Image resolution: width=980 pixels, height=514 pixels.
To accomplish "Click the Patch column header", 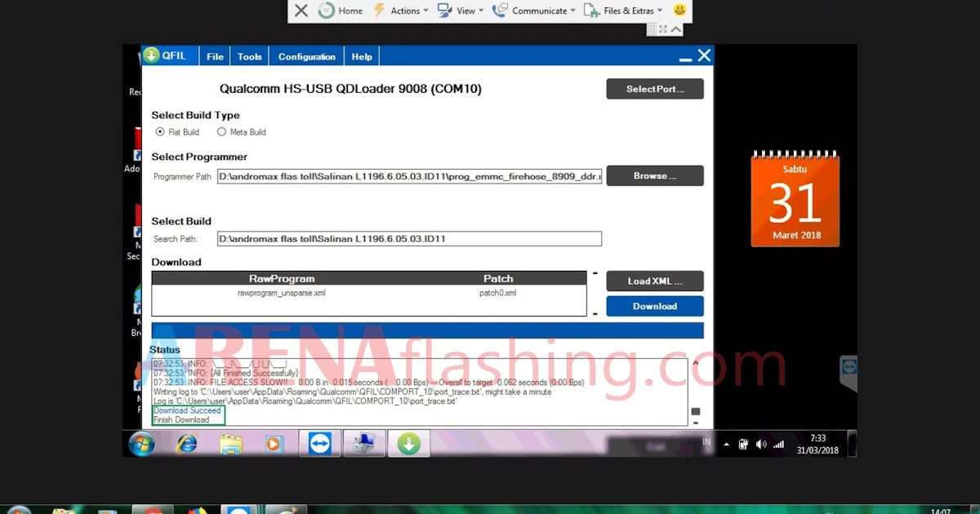I will coord(498,278).
